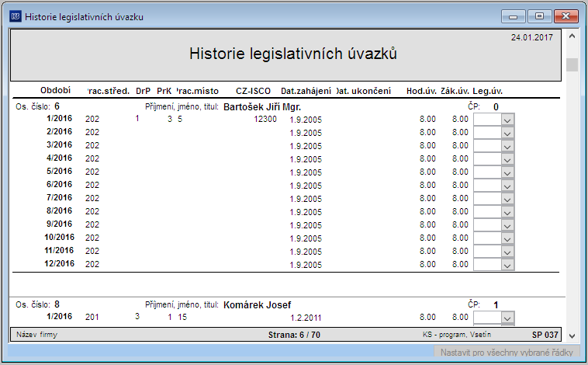Click the scrollbar down arrow
588x365 pixels.
pyautogui.click(x=572, y=336)
